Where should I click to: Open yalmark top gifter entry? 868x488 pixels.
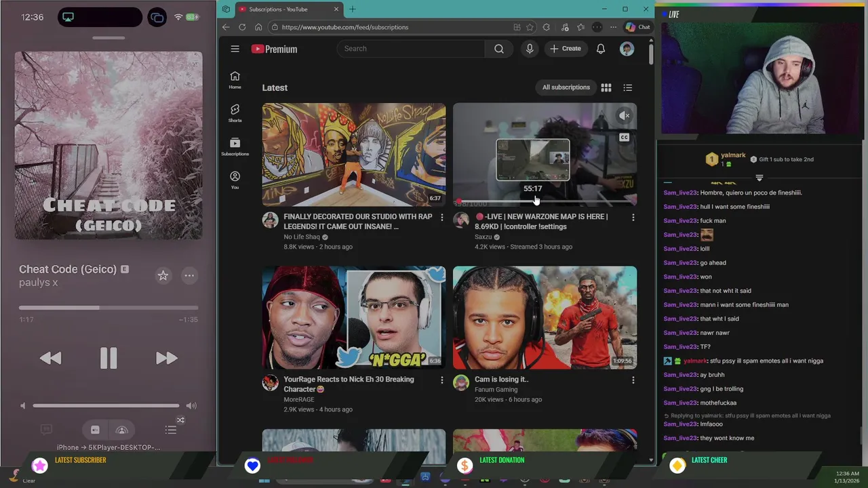(x=726, y=159)
